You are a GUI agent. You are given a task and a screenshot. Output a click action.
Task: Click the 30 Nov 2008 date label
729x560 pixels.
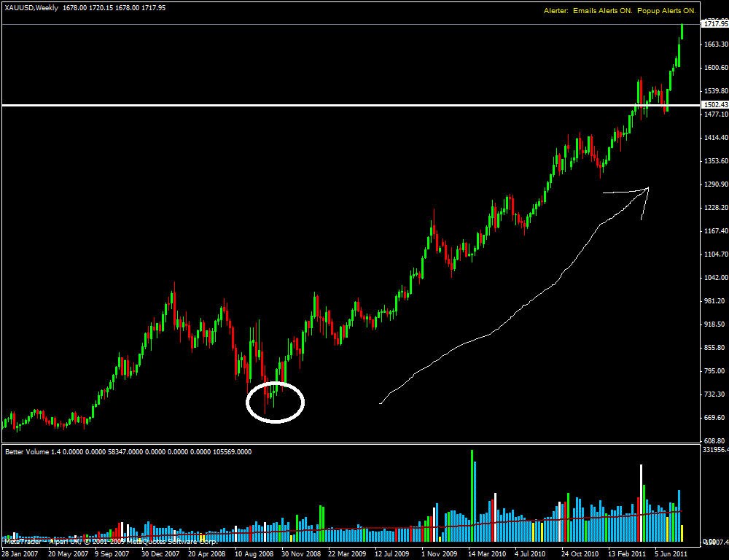301,554
